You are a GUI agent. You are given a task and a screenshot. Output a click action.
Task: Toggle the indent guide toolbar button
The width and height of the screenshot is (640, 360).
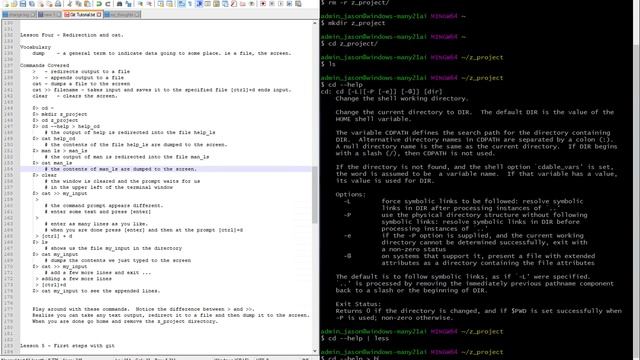pos(199,4)
